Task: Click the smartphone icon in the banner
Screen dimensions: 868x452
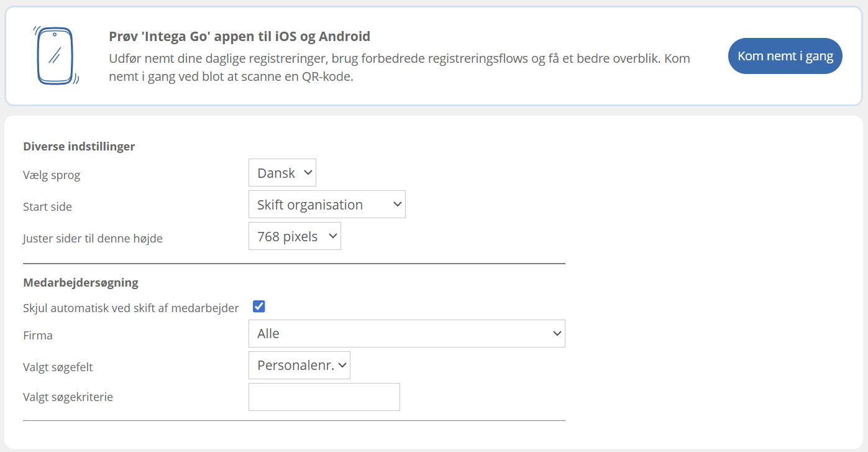Action: pyautogui.click(x=55, y=55)
